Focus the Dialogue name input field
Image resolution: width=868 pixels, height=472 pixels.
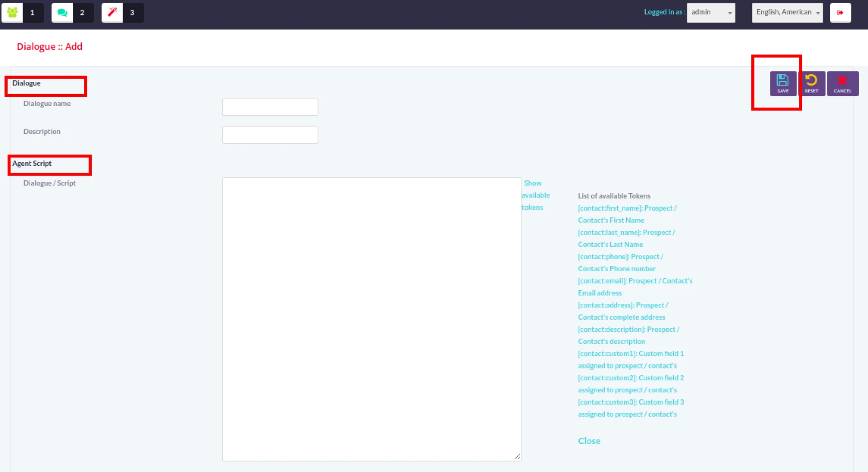click(x=270, y=107)
